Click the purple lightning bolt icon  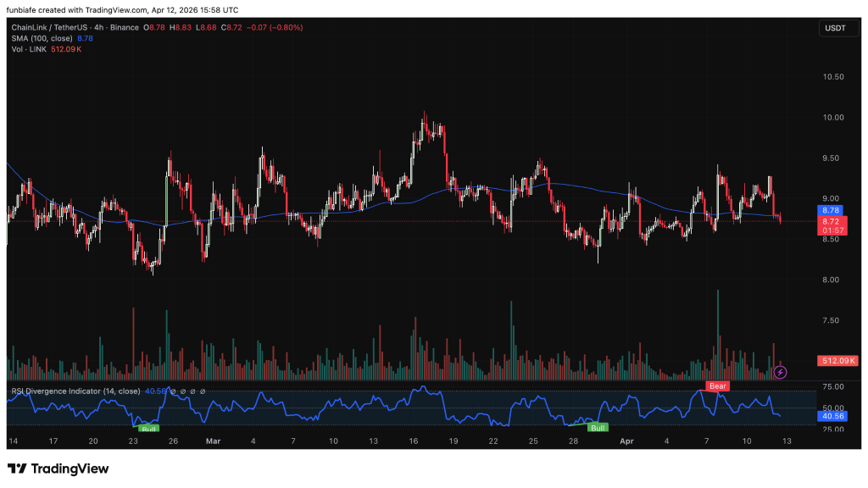pos(781,372)
